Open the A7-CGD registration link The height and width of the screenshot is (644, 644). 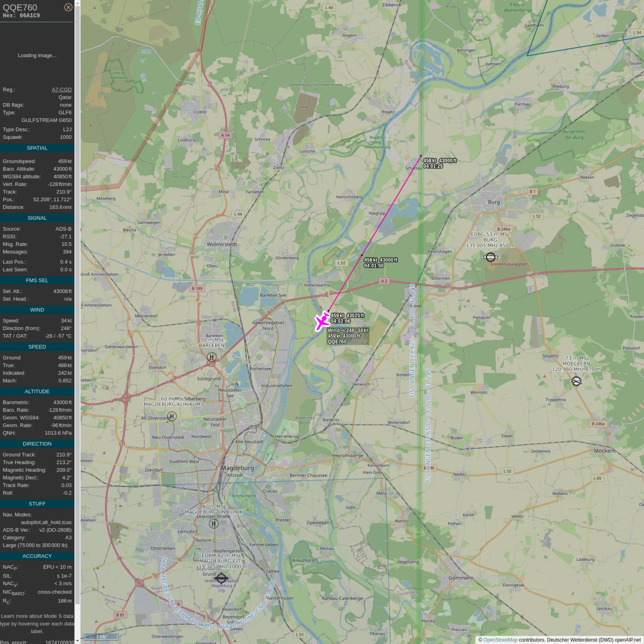(61, 89)
